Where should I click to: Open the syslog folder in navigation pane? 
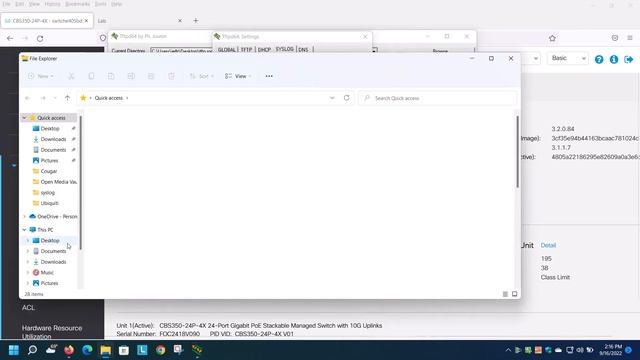click(47, 192)
